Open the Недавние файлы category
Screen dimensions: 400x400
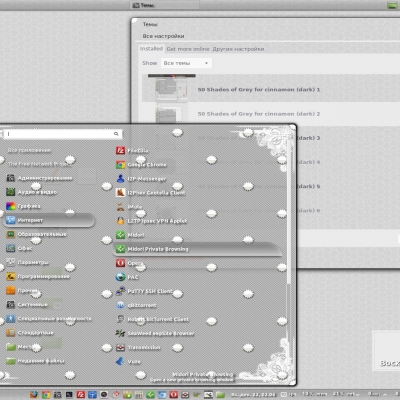pyautogui.click(x=35, y=361)
